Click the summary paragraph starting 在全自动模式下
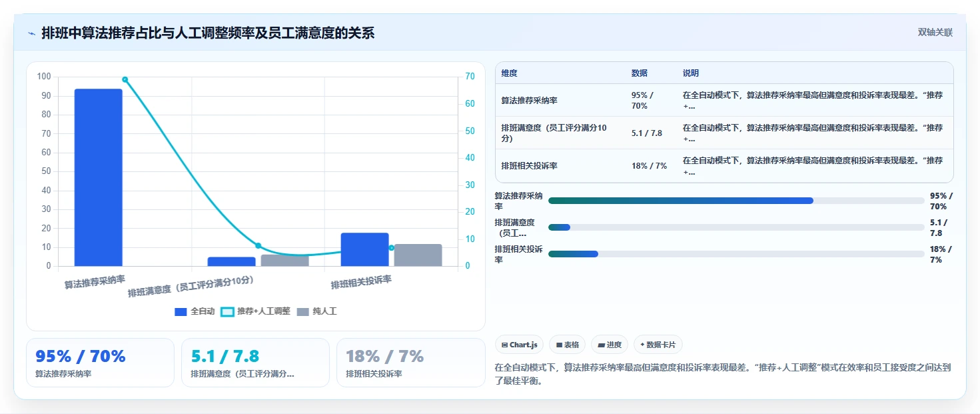 pyautogui.click(x=723, y=373)
